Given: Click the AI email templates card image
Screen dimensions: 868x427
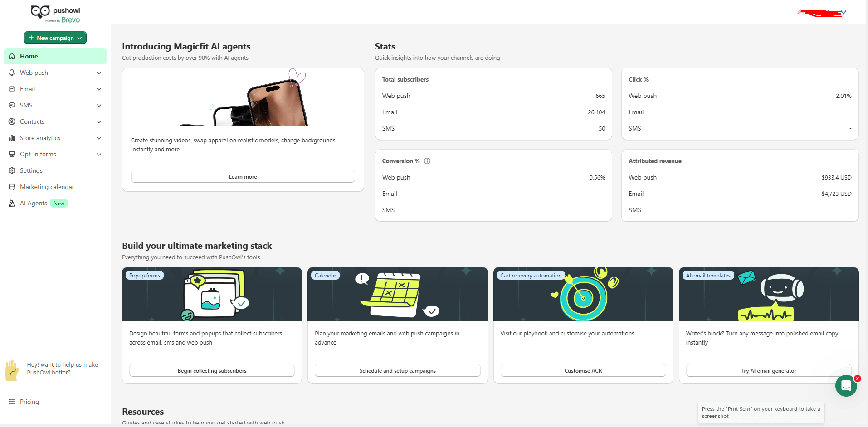Looking at the screenshot, I should [769, 294].
